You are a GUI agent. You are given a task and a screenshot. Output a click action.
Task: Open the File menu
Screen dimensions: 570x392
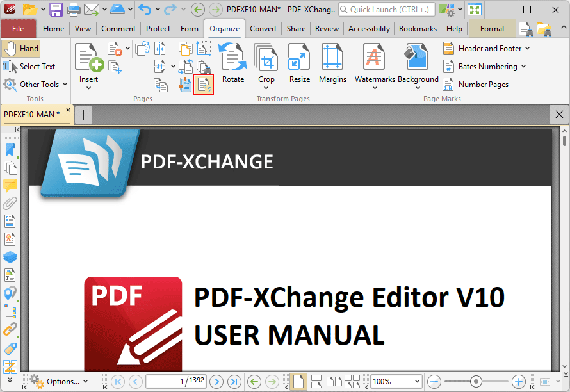tap(18, 29)
